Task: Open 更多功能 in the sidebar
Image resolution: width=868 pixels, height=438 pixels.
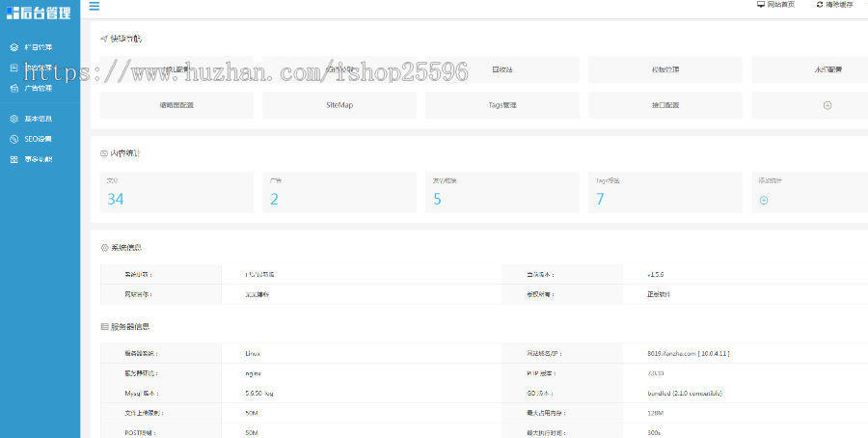Action: (x=39, y=159)
